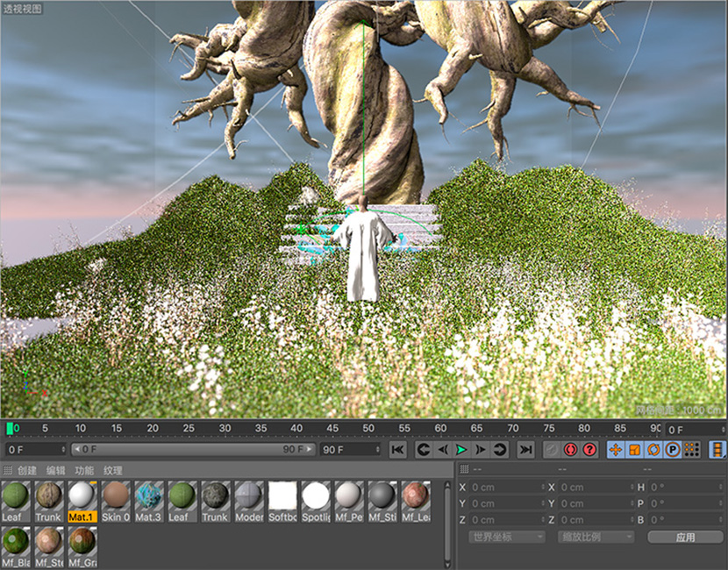Step forward one frame
The height and width of the screenshot is (570, 728).
480,449
